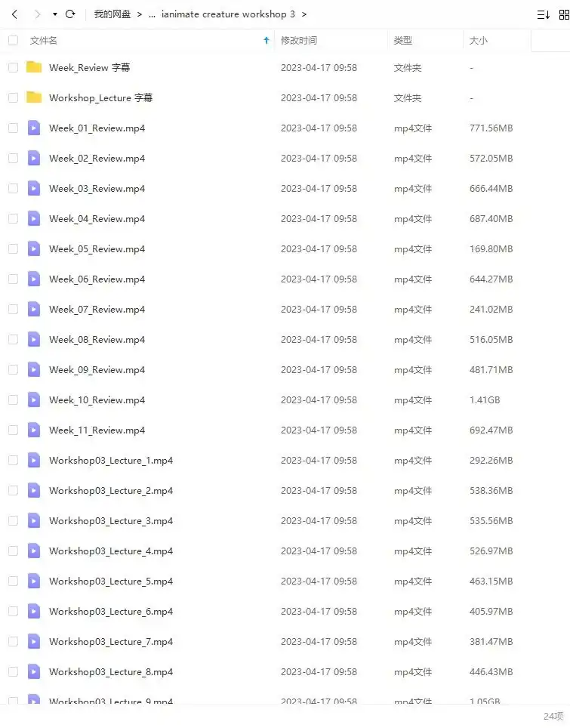Viewport: 570px width, 728px height.
Task: Open the navigation history dropdown arrow
Action: point(55,14)
